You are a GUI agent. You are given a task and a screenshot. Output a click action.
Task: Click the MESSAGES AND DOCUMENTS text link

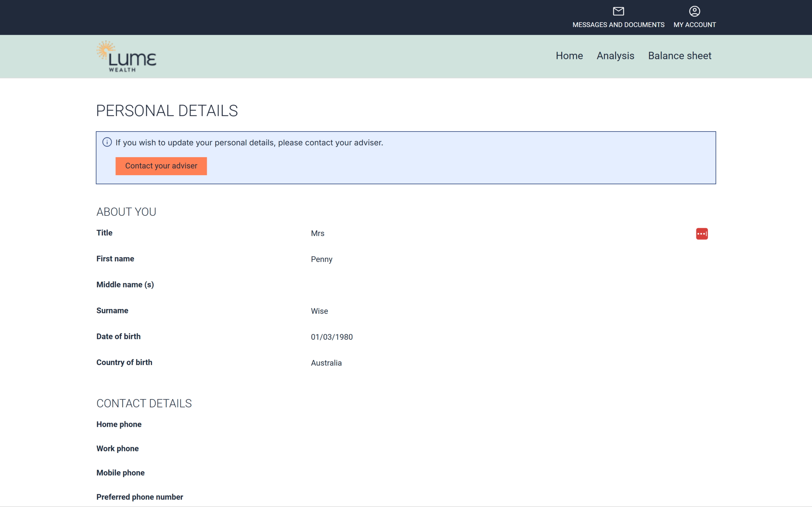point(618,25)
